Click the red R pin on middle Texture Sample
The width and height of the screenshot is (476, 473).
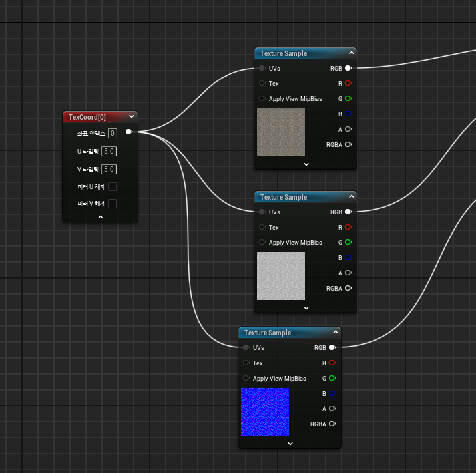click(348, 228)
